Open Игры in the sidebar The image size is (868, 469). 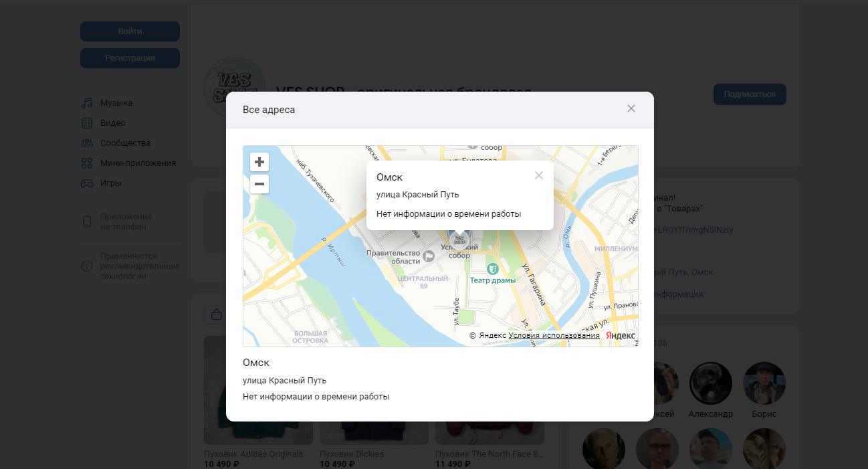click(111, 183)
